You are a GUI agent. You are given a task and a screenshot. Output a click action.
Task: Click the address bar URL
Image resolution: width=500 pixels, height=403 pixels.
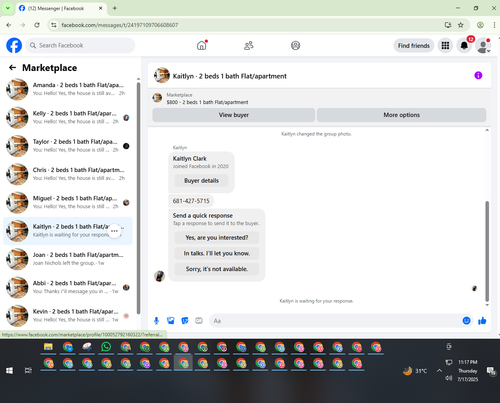tap(120, 25)
